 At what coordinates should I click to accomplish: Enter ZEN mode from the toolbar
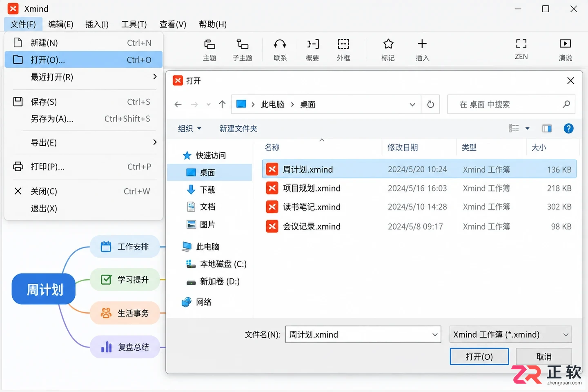pyautogui.click(x=521, y=44)
